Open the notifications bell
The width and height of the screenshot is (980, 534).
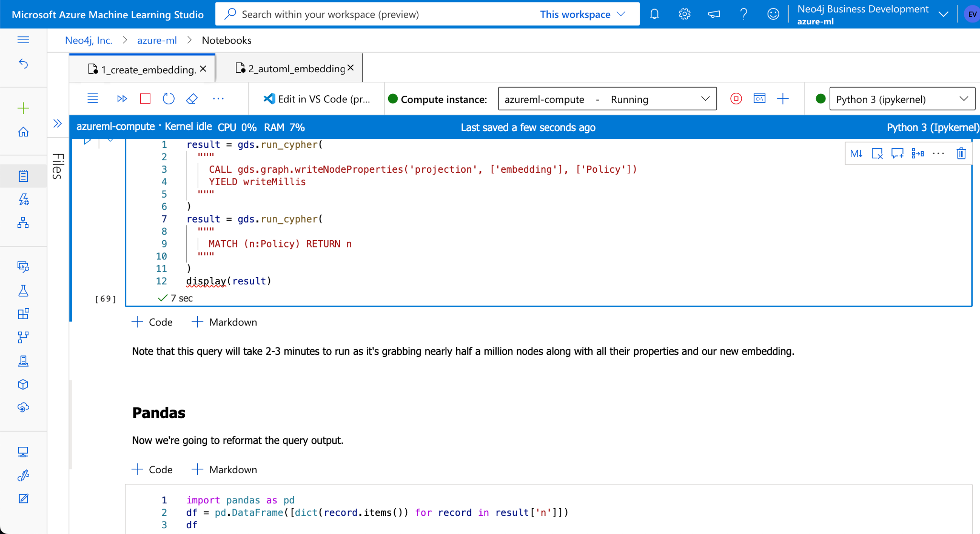(x=654, y=14)
